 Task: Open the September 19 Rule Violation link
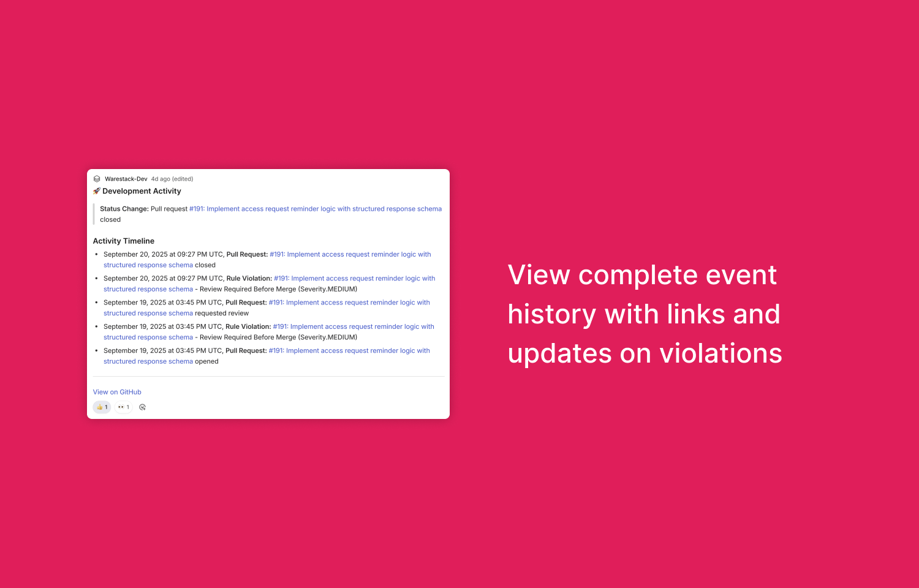coord(353,326)
